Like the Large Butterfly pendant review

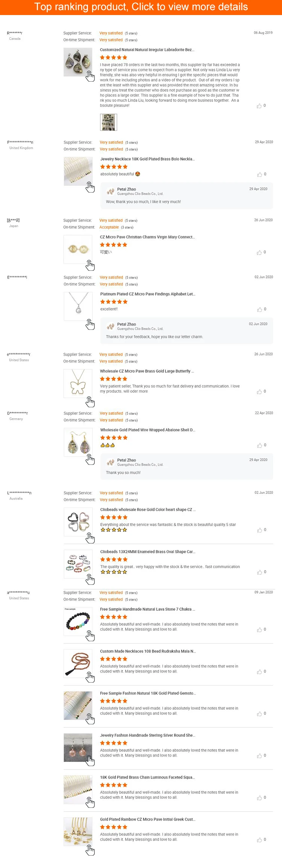[259, 392]
